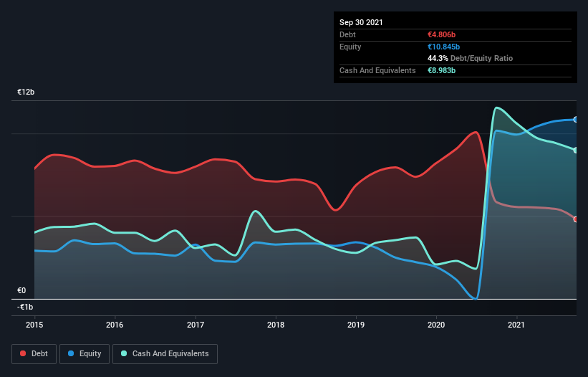The image size is (588, 377).
Task: Select the 2019 x-axis label
Action: click(x=356, y=325)
